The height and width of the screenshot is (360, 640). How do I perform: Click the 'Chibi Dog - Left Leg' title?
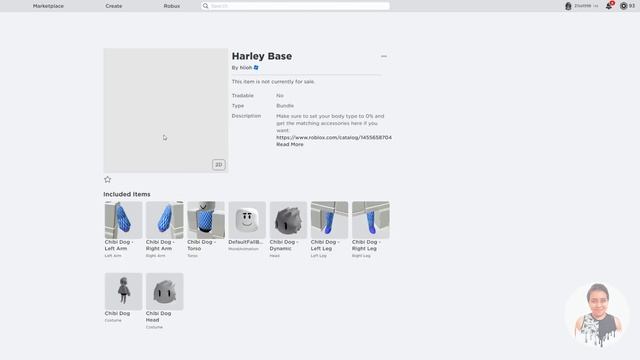click(325, 245)
